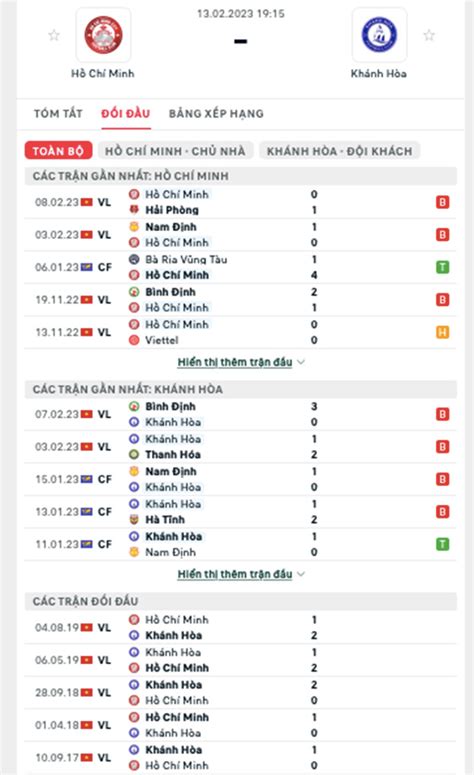Switch to the Bảng Xếp Hạng tab

(x=216, y=114)
